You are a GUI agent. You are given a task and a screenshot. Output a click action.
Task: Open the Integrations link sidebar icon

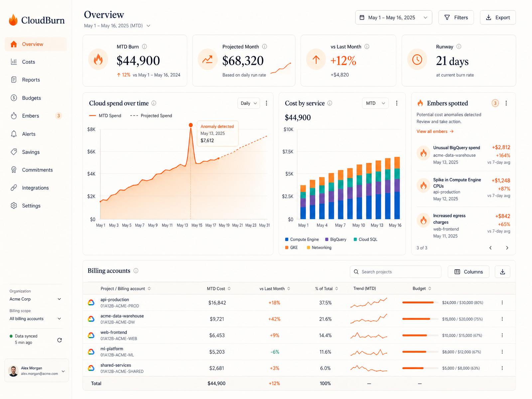(14, 188)
